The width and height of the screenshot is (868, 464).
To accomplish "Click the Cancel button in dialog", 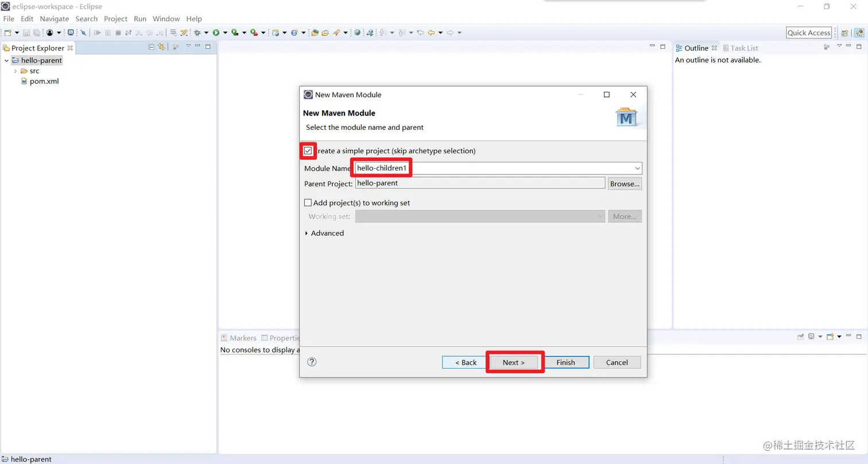I will coord(617,362).
